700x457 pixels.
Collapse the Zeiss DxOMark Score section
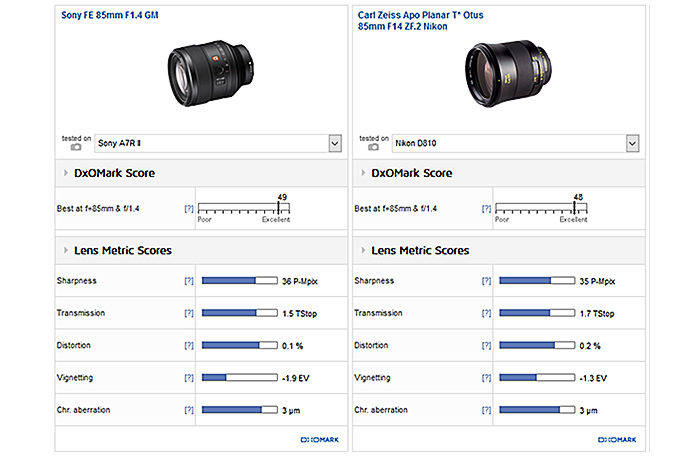click(363, 173)
